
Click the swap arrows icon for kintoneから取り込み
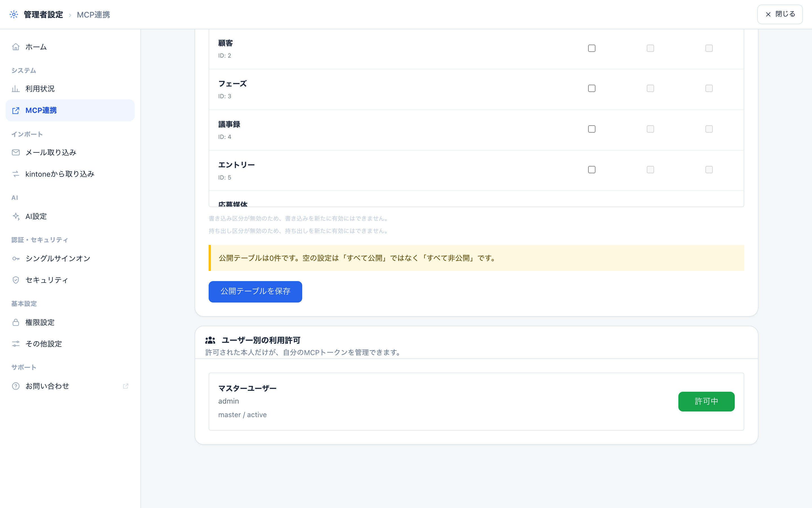16,174
